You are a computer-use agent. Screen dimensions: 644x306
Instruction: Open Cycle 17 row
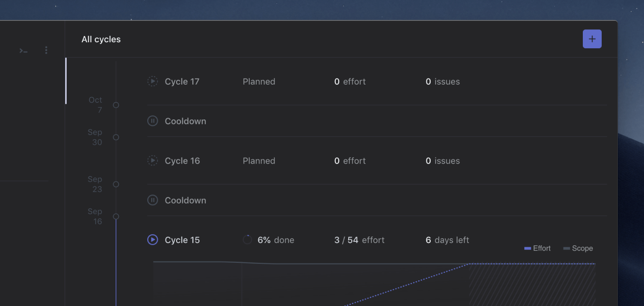(x=182, y=82)
